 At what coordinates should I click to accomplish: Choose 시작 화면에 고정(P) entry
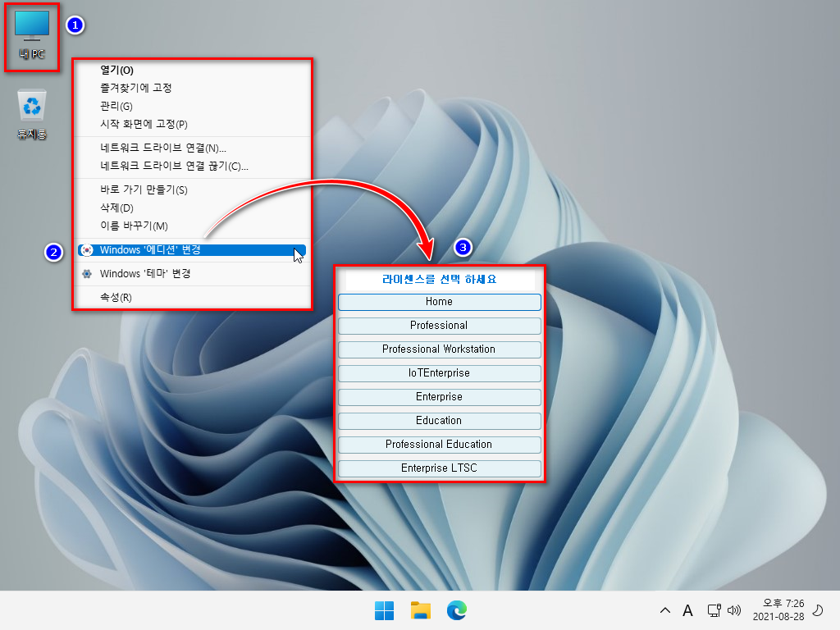tap(192, 125)
